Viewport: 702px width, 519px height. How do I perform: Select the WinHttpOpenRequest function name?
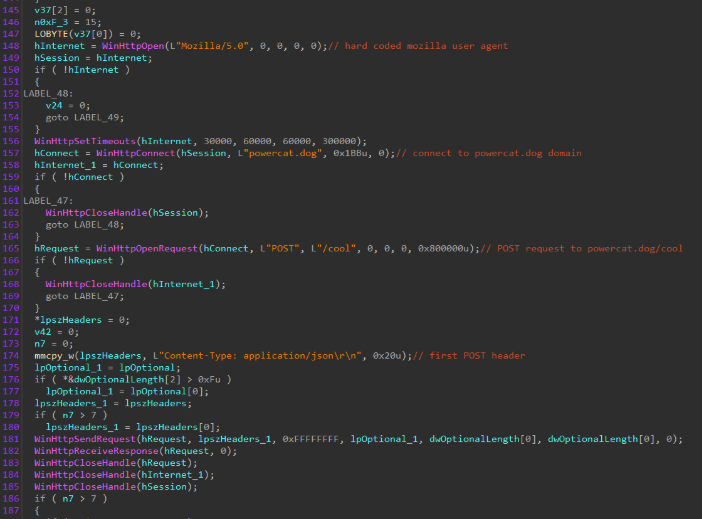click(147, 249)
